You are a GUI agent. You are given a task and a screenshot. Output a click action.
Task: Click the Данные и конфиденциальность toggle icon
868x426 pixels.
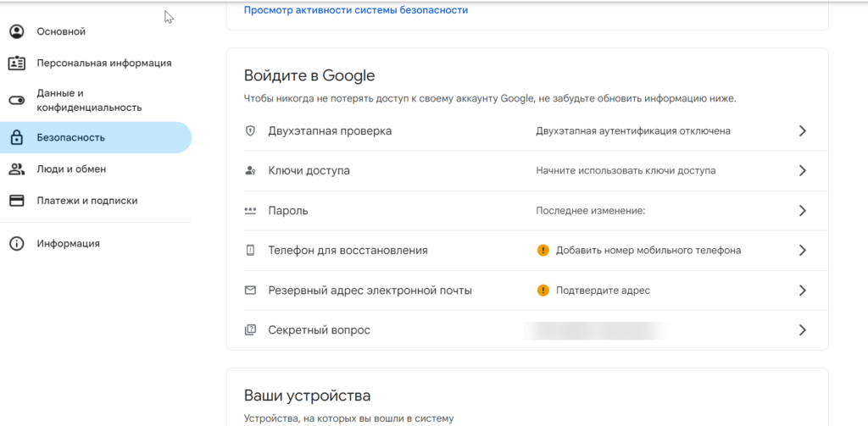coord(17,100)
